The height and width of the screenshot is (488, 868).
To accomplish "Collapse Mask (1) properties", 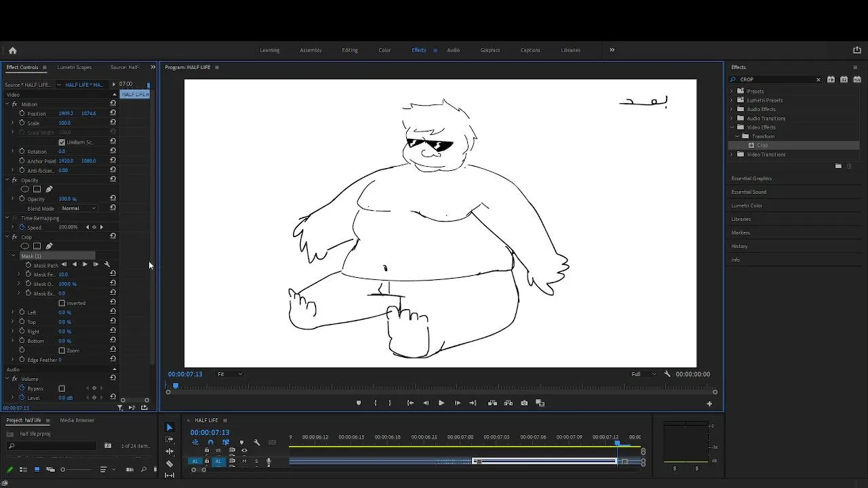I will 13,256.
